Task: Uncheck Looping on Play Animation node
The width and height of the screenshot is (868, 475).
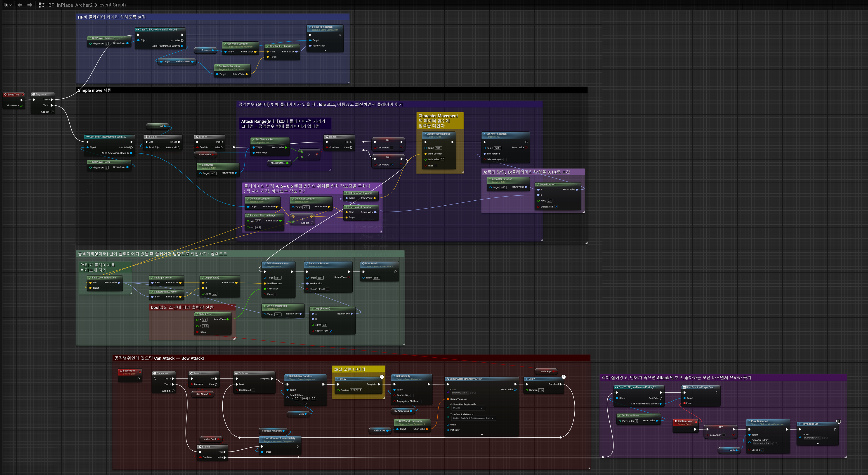Action: tap(762, 450)
